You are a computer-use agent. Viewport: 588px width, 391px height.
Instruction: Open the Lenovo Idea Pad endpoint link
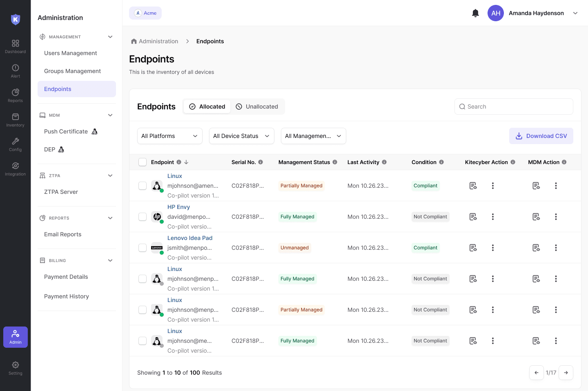point(190,238)
